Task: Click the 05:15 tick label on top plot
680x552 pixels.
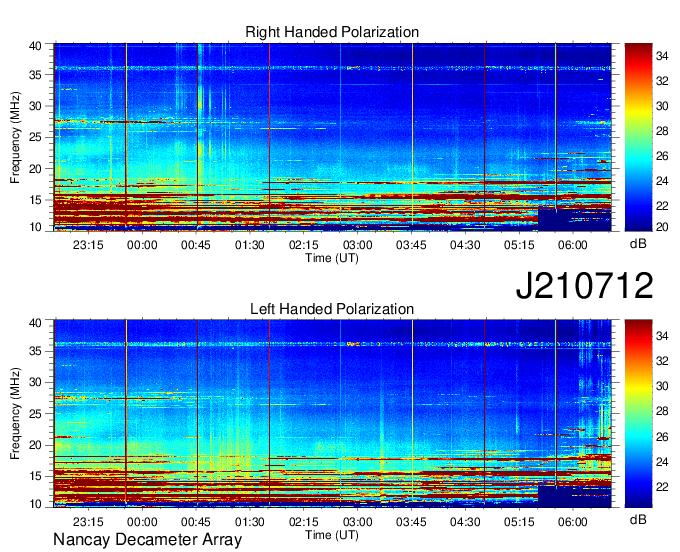Action: coord(519,245)
